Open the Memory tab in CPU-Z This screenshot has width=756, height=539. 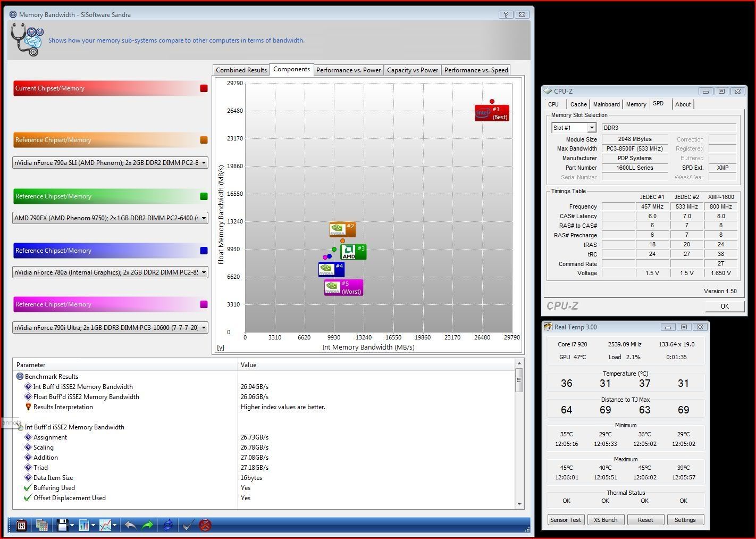tap(636, 105)
